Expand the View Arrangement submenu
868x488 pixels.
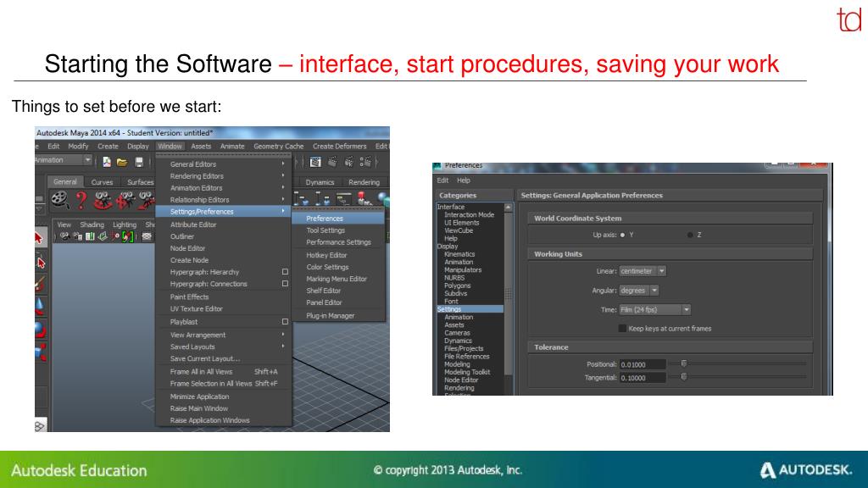224,335
